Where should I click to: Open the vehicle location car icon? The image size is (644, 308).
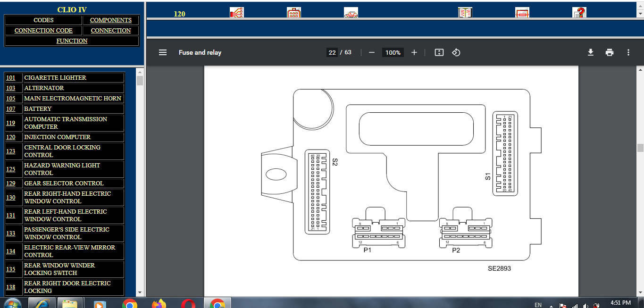point(351,13)
